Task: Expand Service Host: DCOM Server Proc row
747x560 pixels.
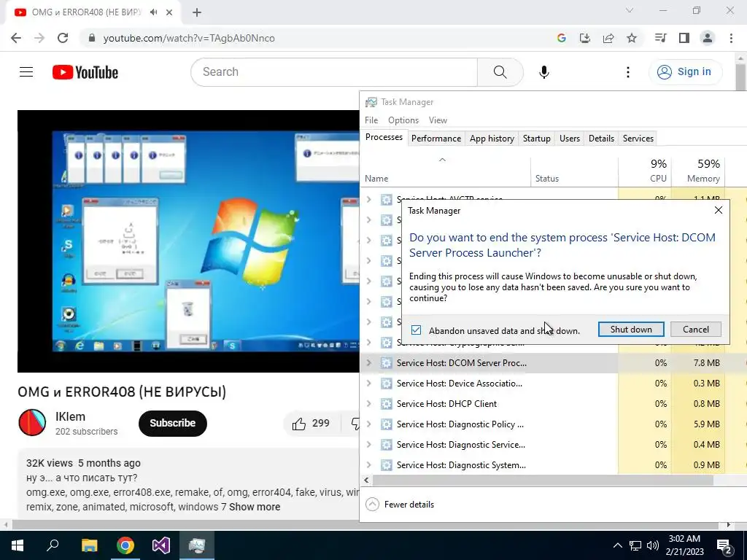Action: pyautogui.click(x=368, y=363)
